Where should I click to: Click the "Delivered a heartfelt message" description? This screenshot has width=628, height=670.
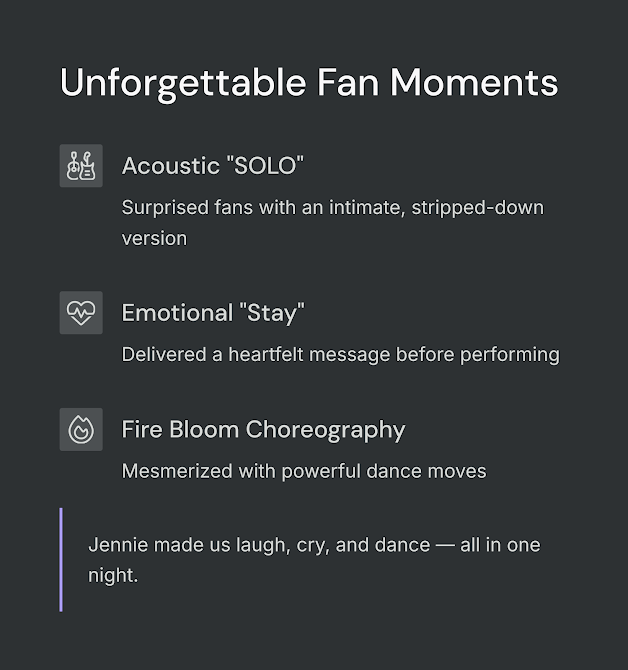pyautogui.click(x=340, y=355)
